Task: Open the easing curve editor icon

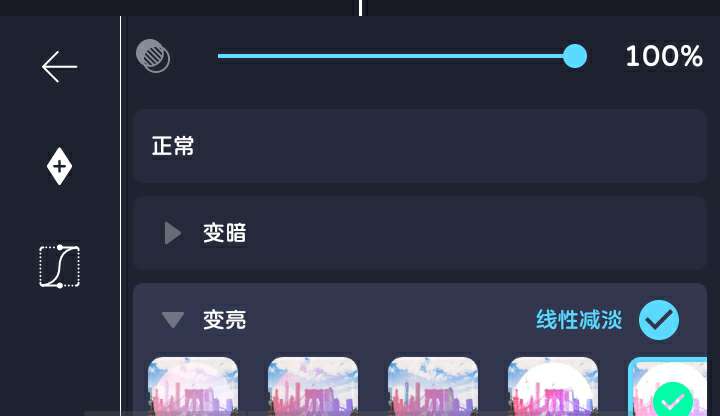Action: click(x=60, y=266)
